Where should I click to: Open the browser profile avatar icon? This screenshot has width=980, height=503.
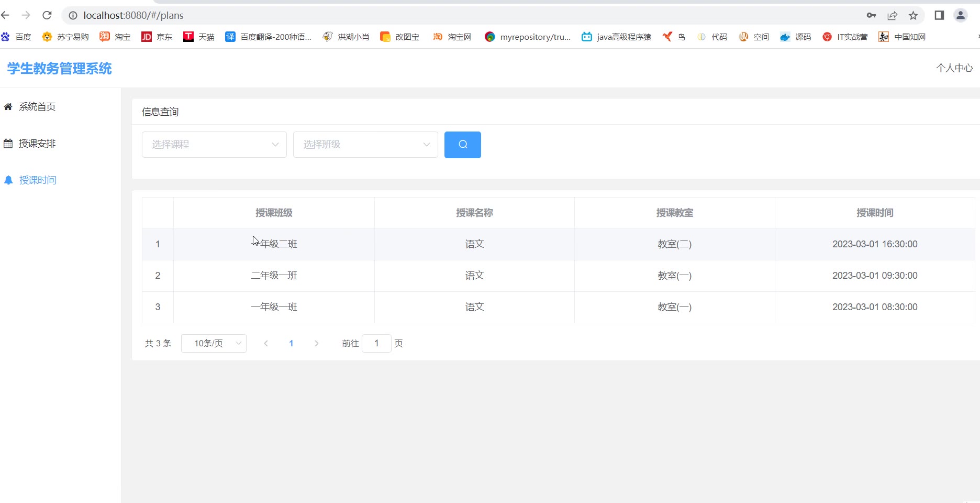(961, 15)
